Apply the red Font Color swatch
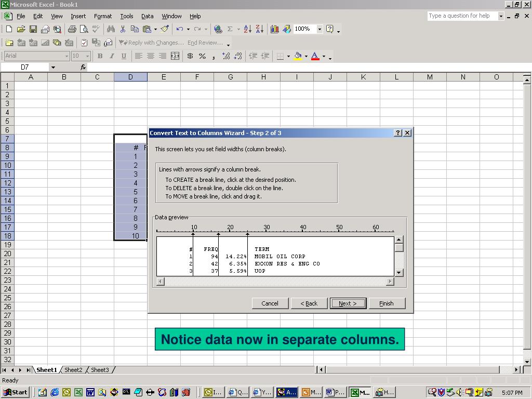The image size is (532, 399). [x=315, y=56]
